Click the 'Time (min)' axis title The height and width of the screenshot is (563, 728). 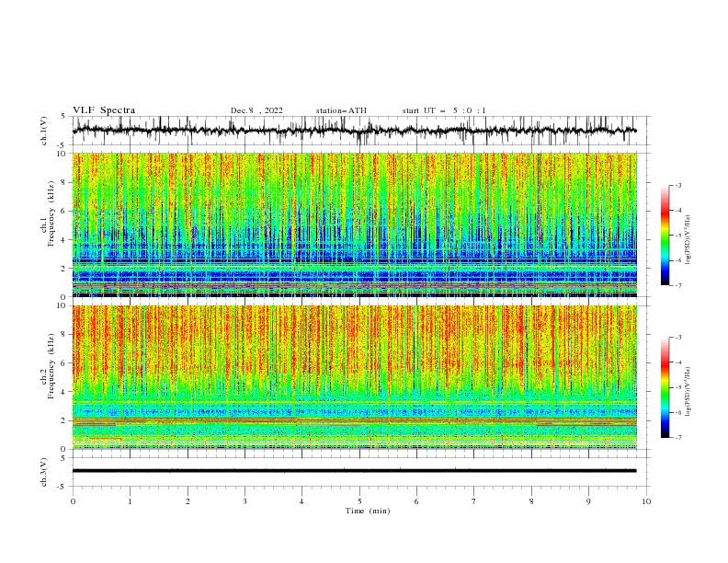(368, 511)
